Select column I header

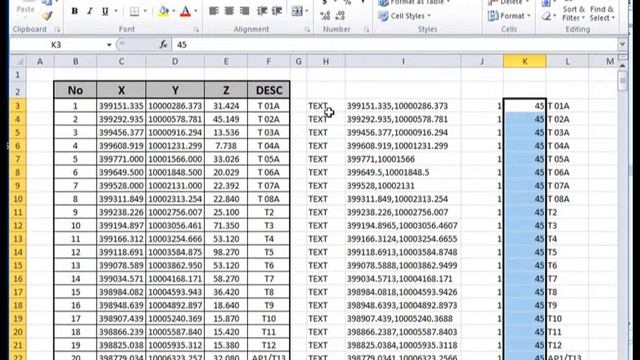(403, 62)
